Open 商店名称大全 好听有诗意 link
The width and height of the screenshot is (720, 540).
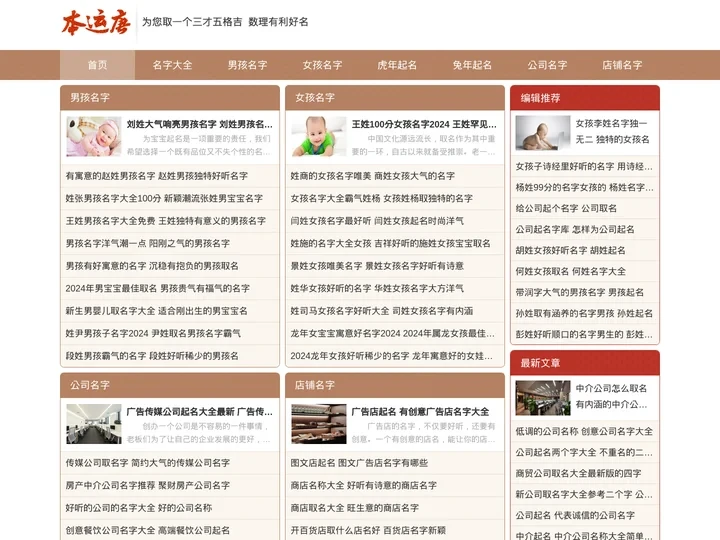364,485
